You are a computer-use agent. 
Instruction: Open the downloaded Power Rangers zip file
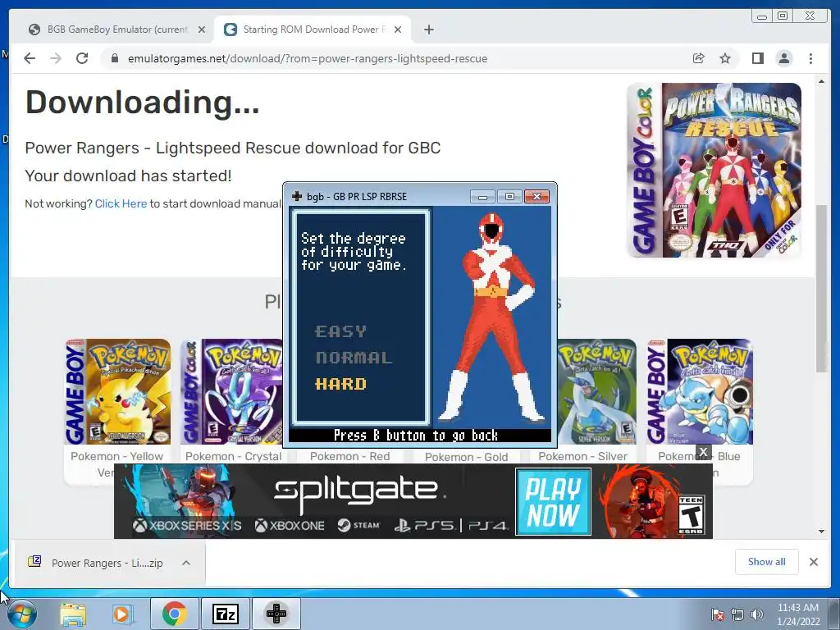click(x=107, y=563)
